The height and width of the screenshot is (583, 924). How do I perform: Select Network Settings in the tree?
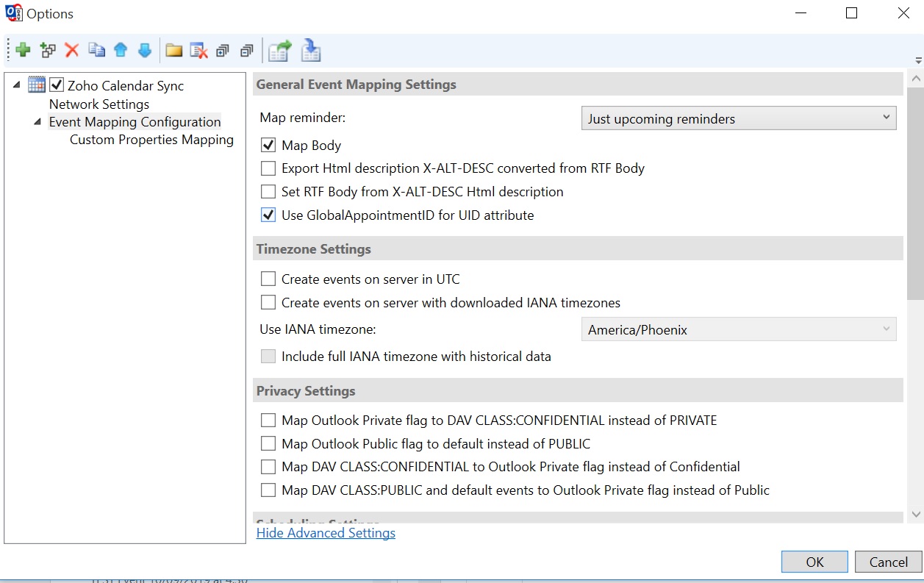99,104
